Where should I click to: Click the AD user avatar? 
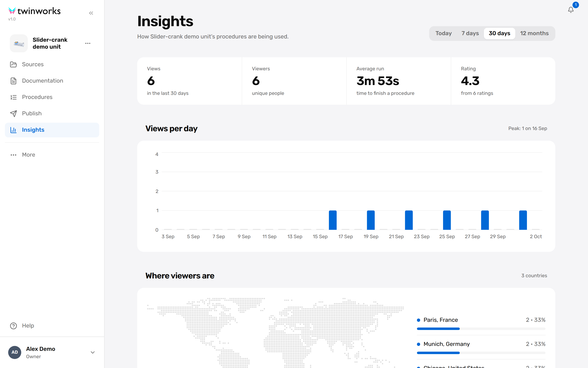15,352
